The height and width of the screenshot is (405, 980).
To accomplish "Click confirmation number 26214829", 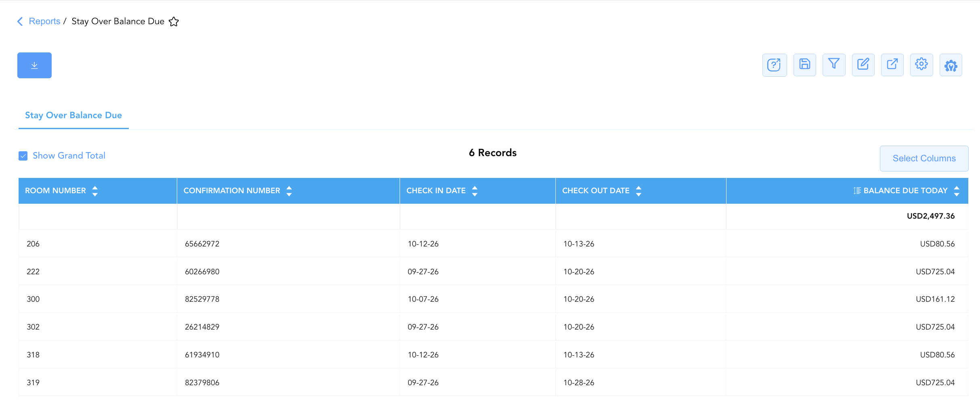I will 202,327.
